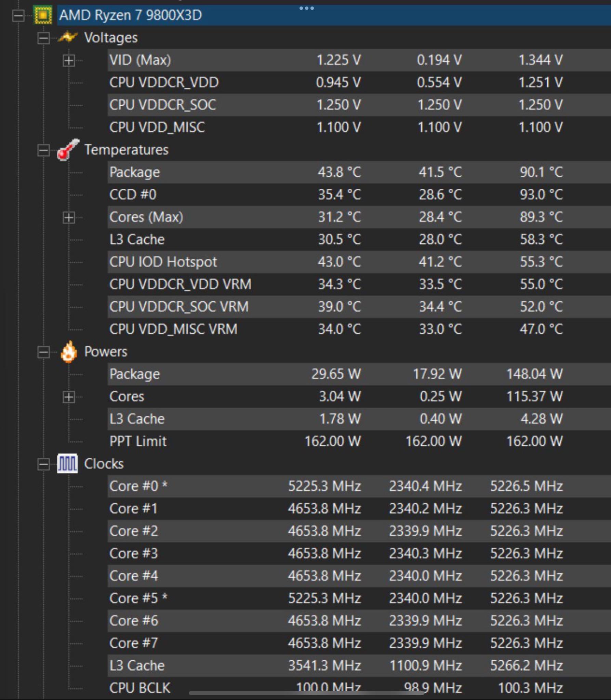Expand the Cores power row
Viewport: 611px width, 700px height.
click(69, 397)
